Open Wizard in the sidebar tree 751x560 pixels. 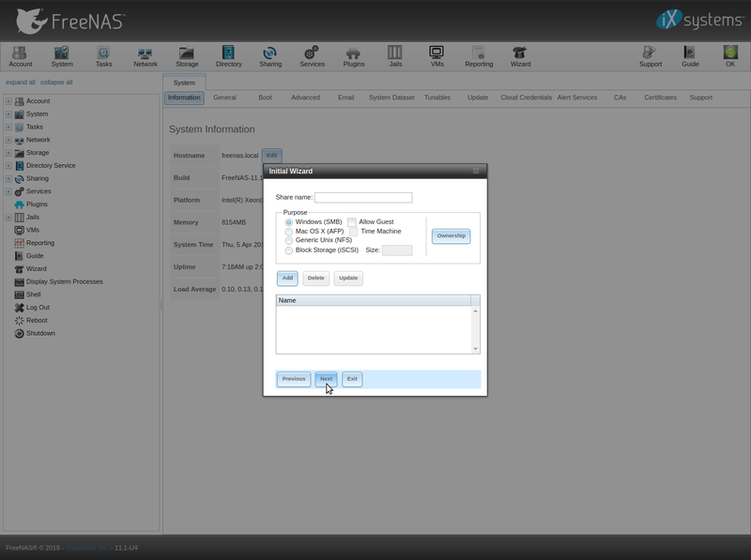point(36,268)
